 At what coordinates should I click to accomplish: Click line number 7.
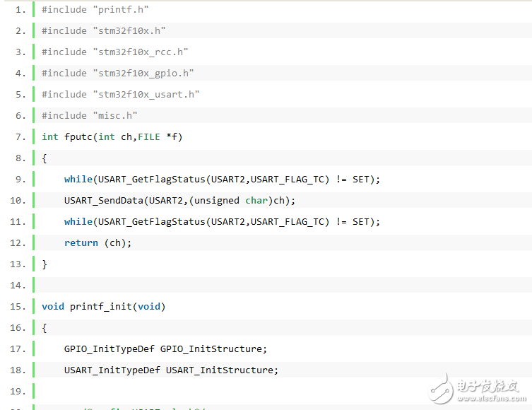(20, 136)
